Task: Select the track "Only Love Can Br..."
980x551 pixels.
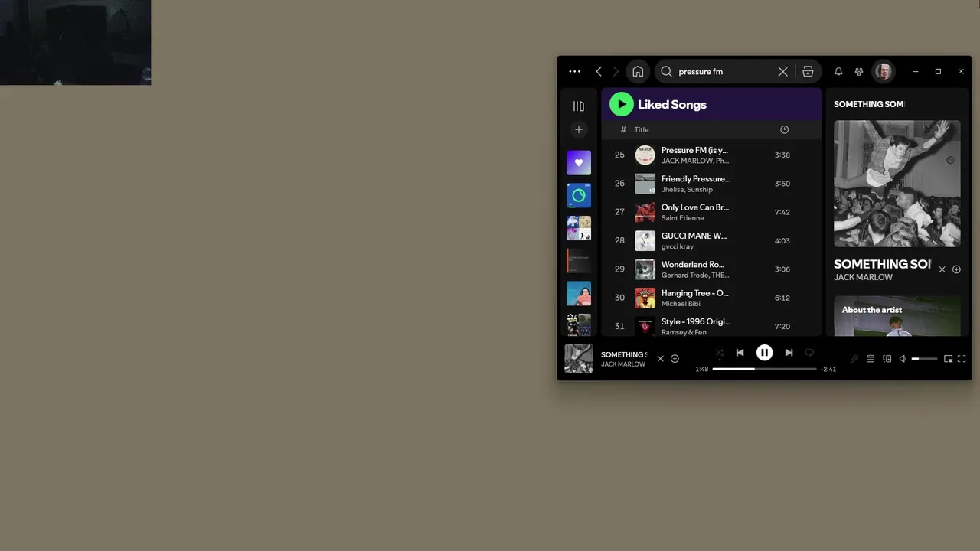Action: (695, 207)
